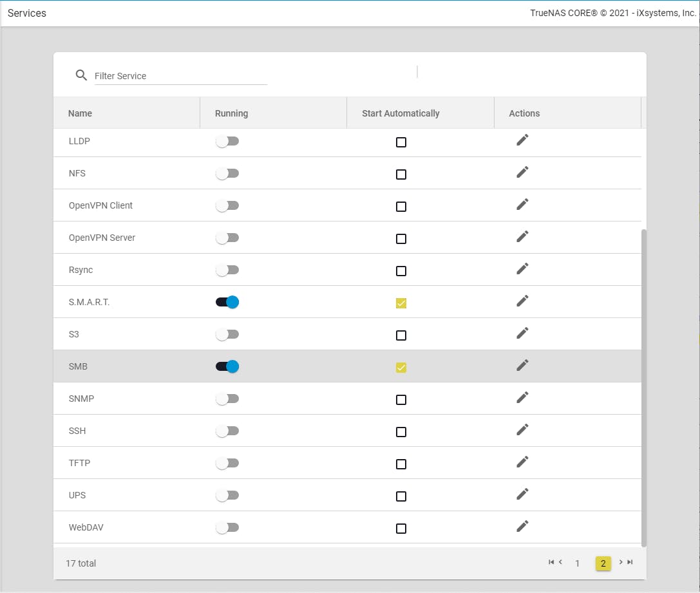Viewport: 700px width, 593px height.
Task: Click the pencil icon for SSH
Action: click(522, 429)
